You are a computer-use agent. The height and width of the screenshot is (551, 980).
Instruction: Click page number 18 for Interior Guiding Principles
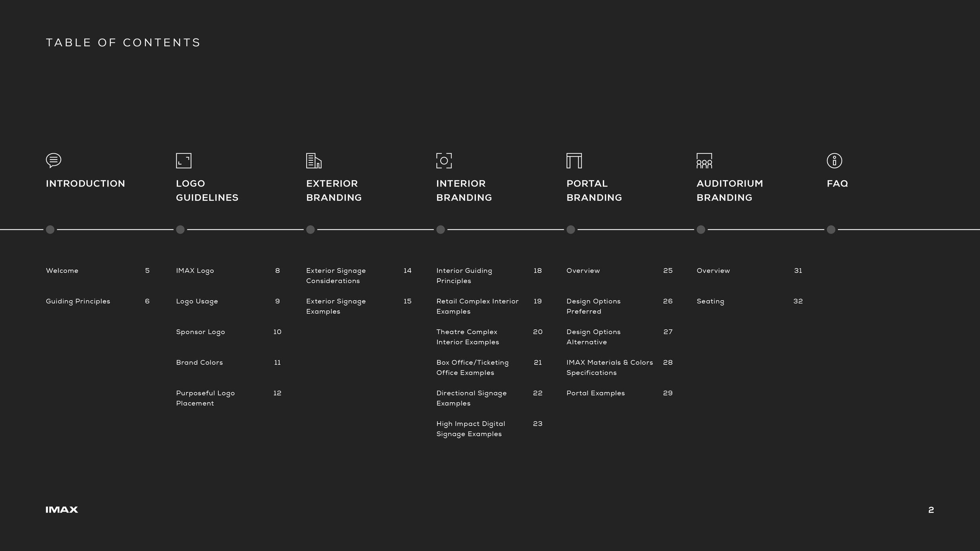(x=538, y=271)
